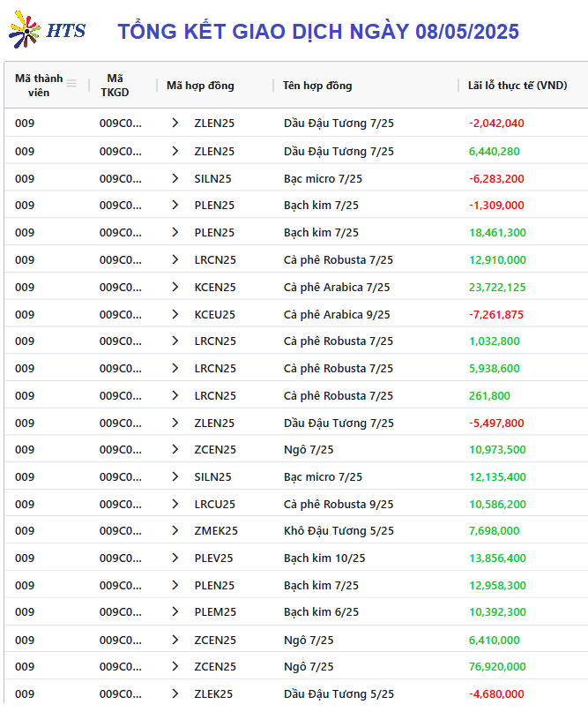Expand the KCEN25 Cà phê Arabica 7/25 row
This screenshot has width=588, height=712.
[175, 287]
